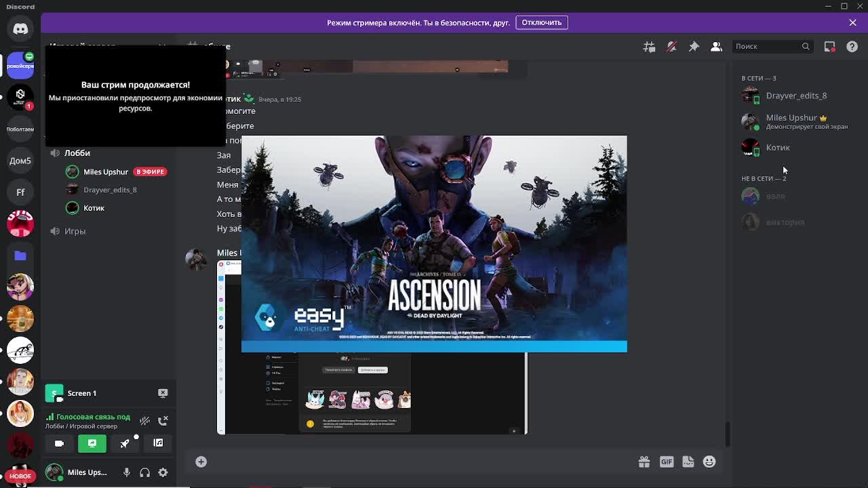This screenshot has height=488, width=868.
Task: Toggle noise suppression icon
Action: 144,421
